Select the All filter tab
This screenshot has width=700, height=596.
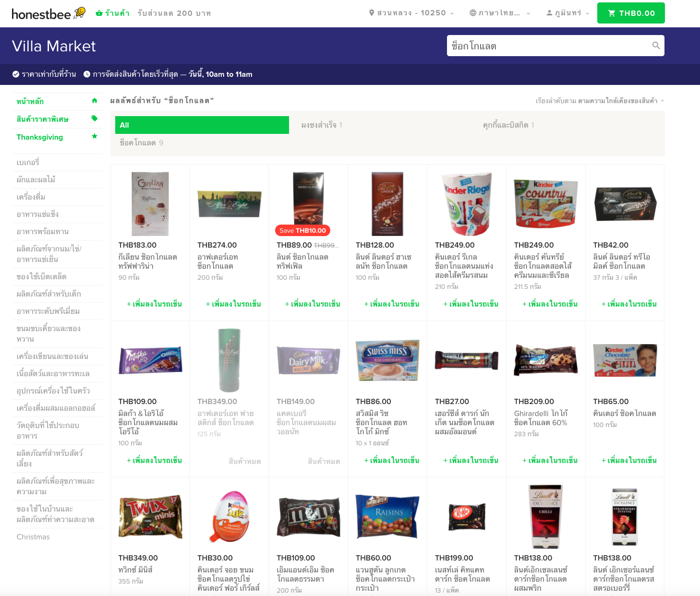[x=202, y=125]
